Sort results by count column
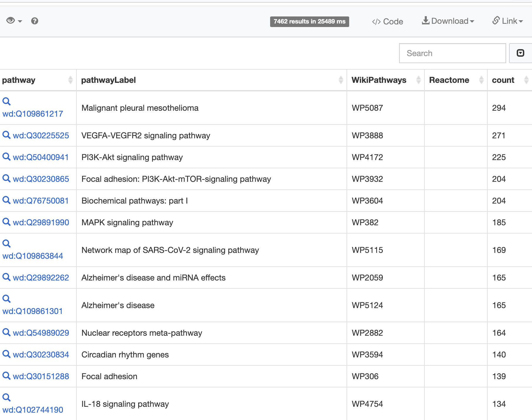532x420 pixels. (526, 80)
